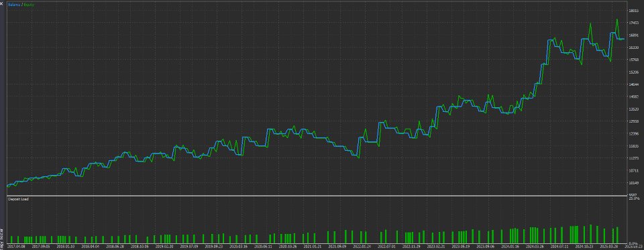Select the 2017.04.08 date label

(x=16, y=247)
